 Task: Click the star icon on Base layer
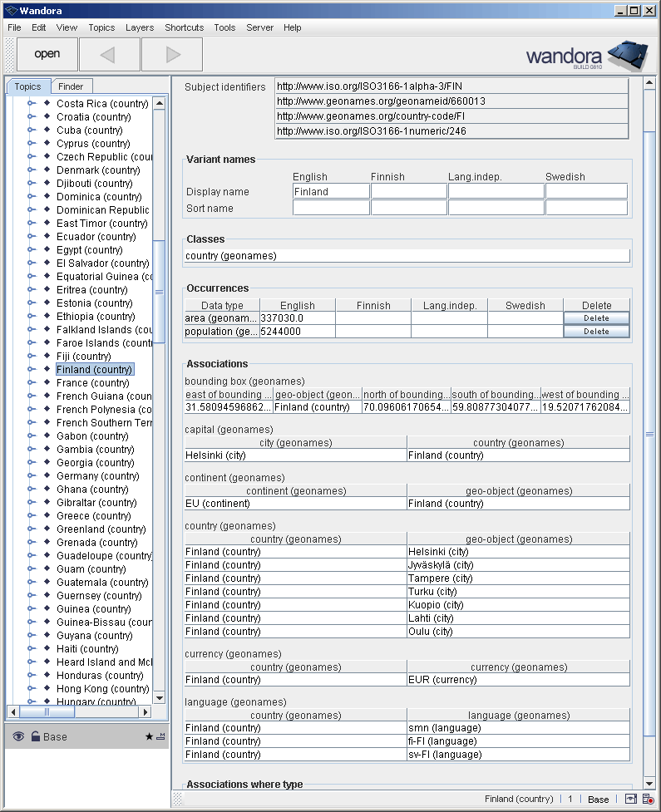149,737
